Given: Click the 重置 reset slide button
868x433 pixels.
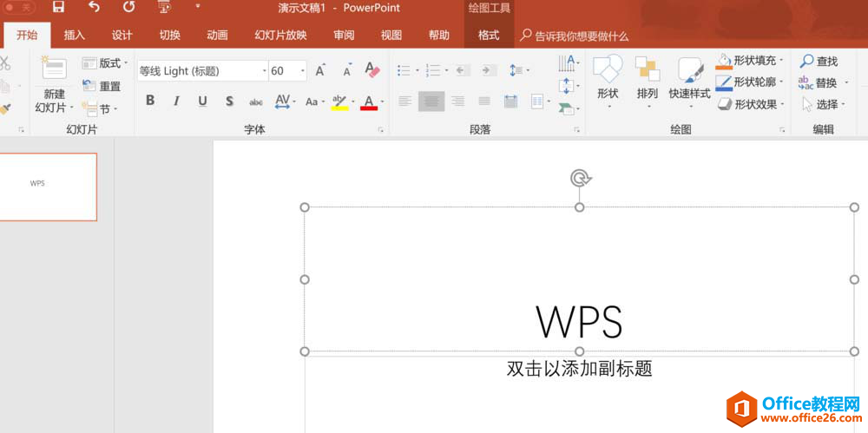Looking at the screenshot, I should click(102, 86).
